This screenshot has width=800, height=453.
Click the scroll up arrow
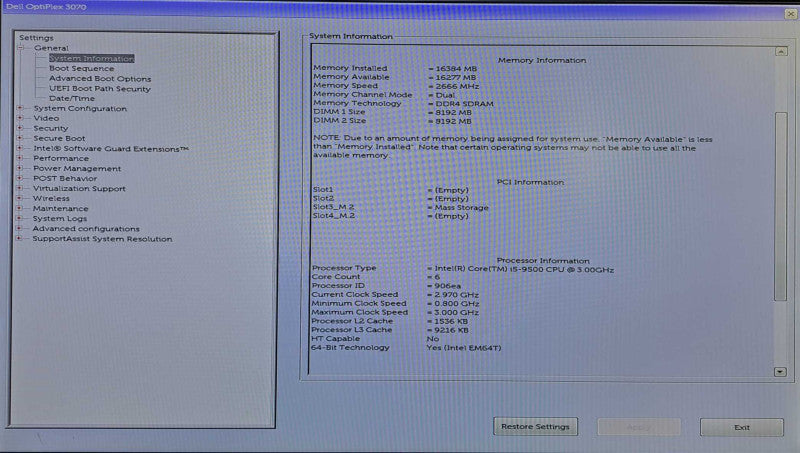point(781,52)
